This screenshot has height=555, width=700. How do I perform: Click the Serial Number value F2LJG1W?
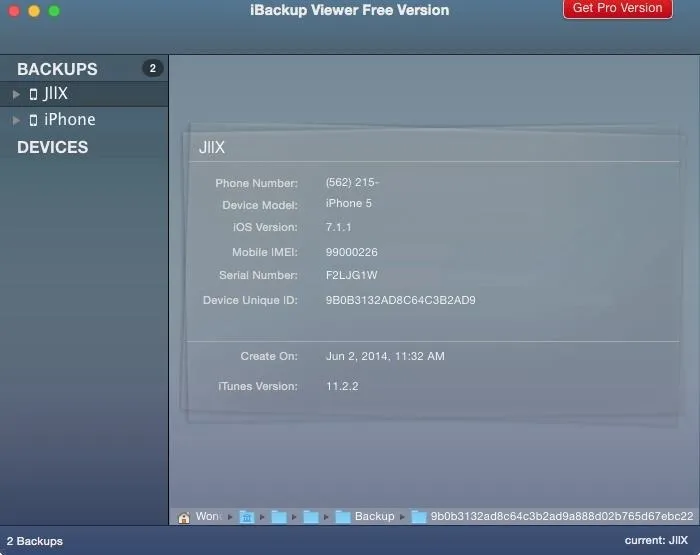351,275
